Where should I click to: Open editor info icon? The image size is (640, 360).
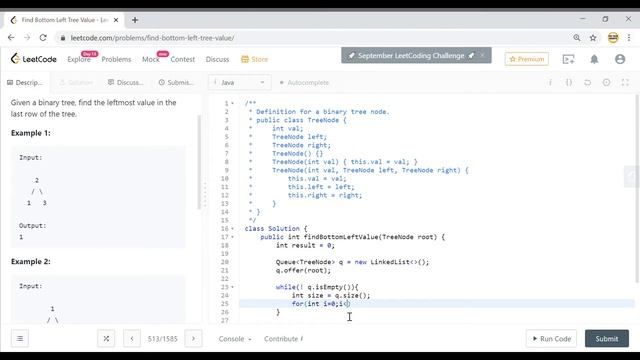550,82
